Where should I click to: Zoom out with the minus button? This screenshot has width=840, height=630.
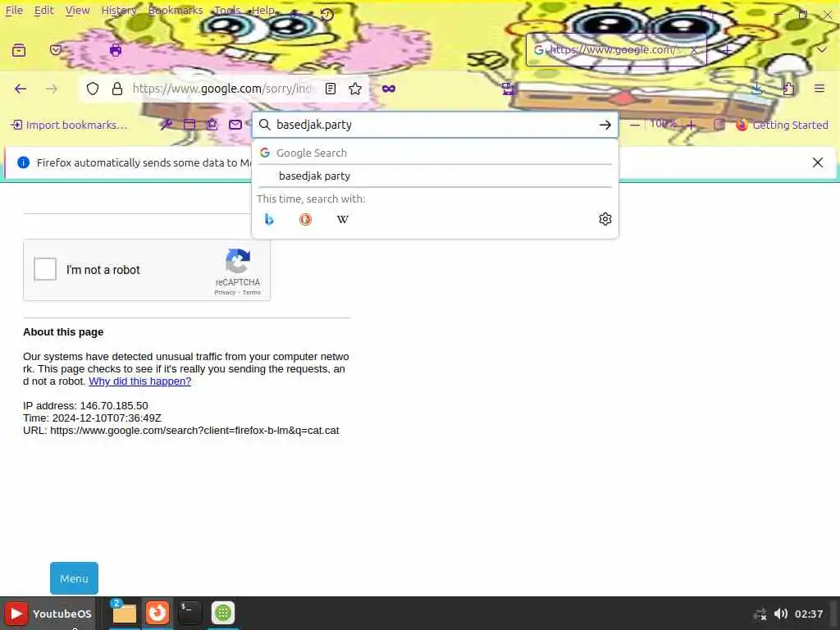tap(635, 125)
